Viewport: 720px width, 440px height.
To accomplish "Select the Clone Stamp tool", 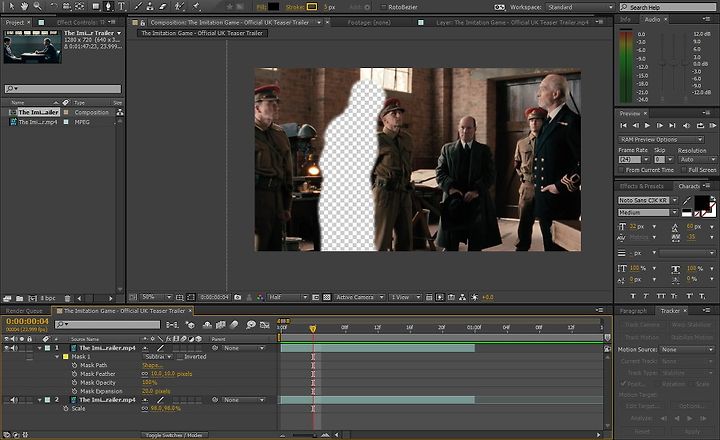I will [x=150, y=6].
